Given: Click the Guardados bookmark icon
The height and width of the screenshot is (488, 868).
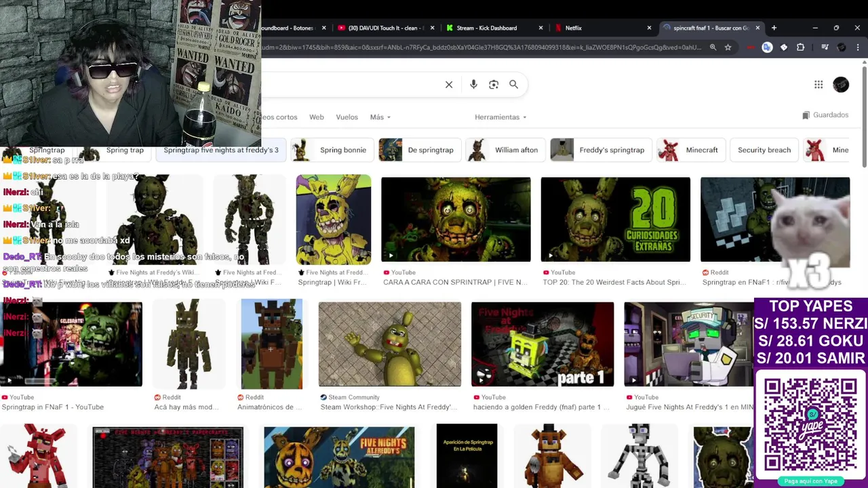Looking at the screenshot, I should pos(806,115).
